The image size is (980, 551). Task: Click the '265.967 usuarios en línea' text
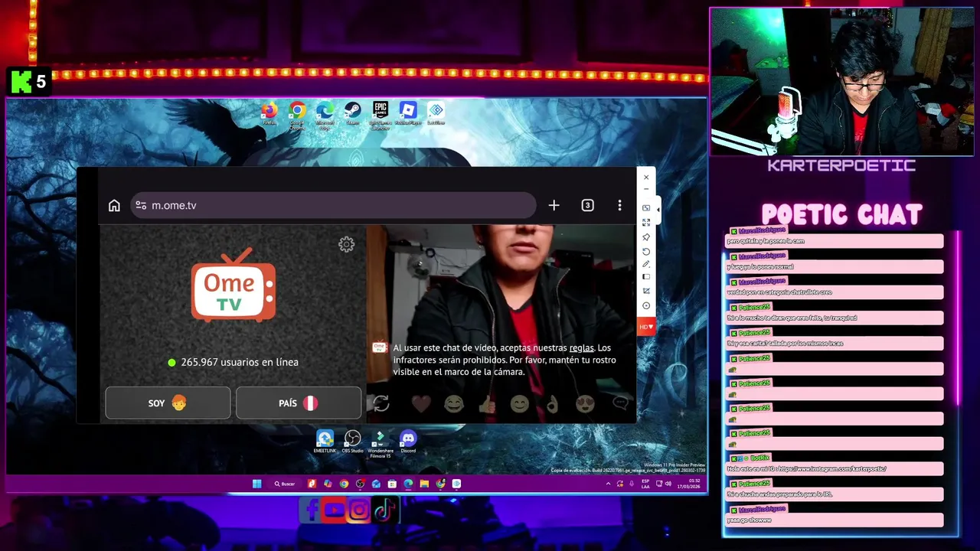240,362
